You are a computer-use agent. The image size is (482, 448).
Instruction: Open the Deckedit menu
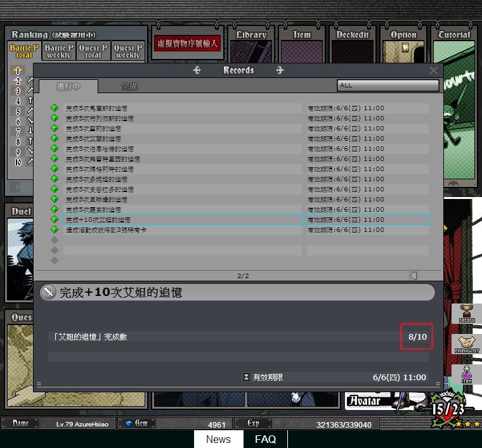[352, 44]
